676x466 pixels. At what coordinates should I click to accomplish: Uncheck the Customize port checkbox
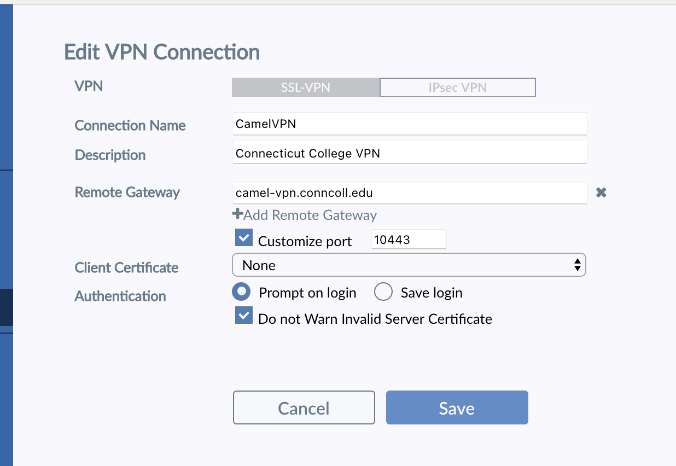coord(243,239)
